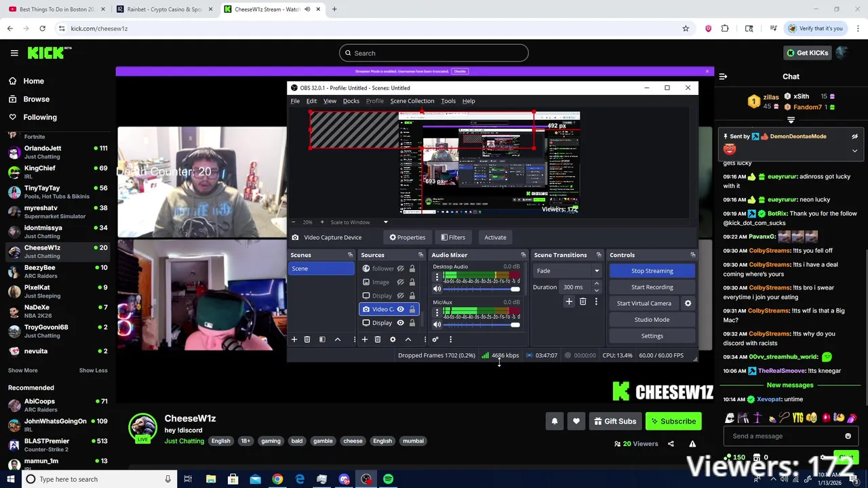
Task: Click the notification bell under the stream
Action: coord(555,422)
